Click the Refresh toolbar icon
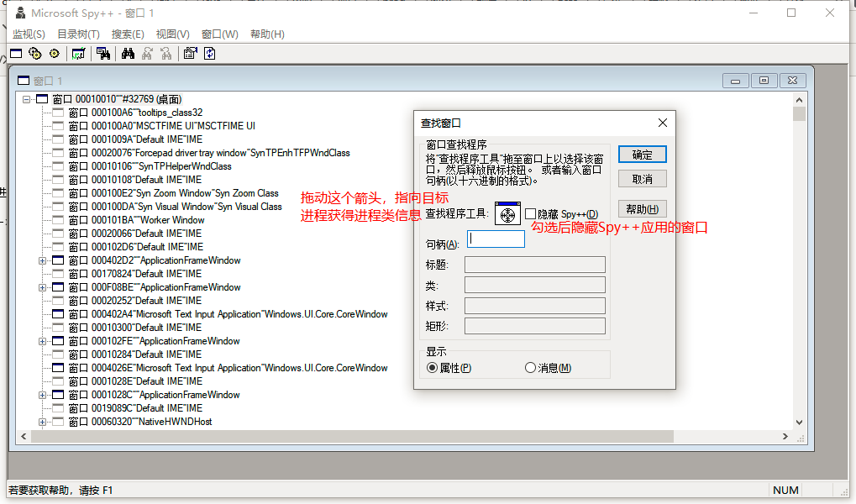This screenshot has width=856, height=504. pos(210,54)
